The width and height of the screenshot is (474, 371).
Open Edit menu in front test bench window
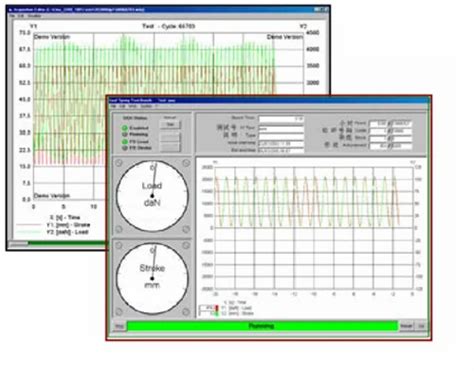tap(122, 106)
